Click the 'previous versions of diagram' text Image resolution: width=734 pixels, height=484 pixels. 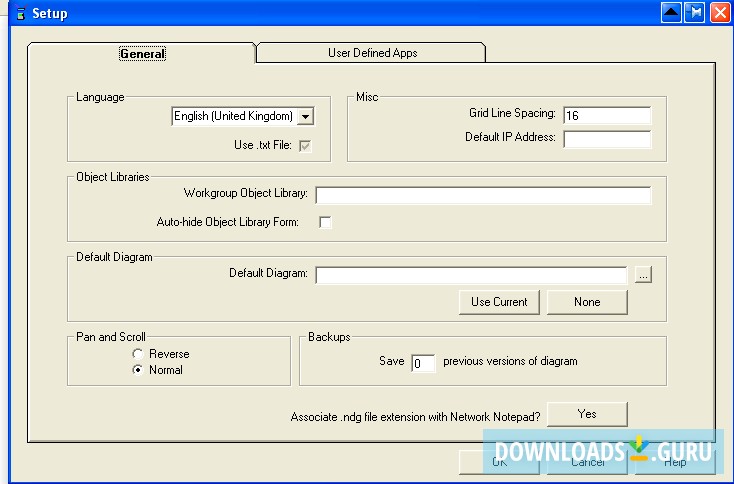(x=510, y=361)
